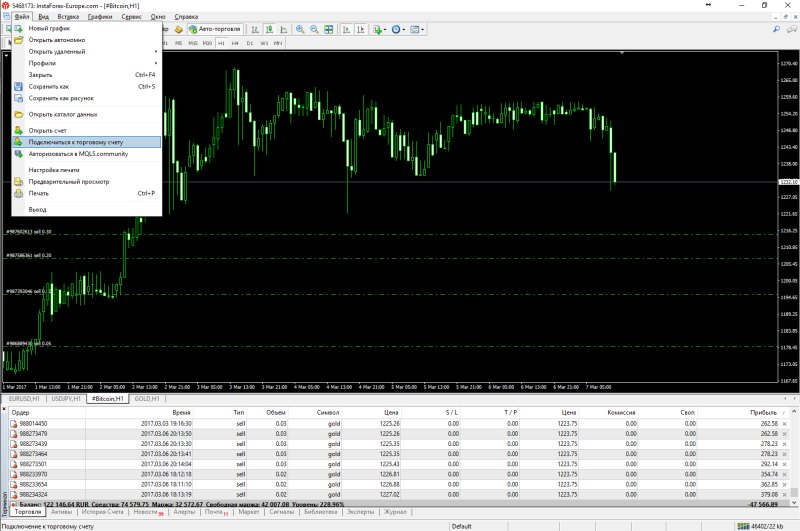Switch to История Счета terminal tab

102,512
